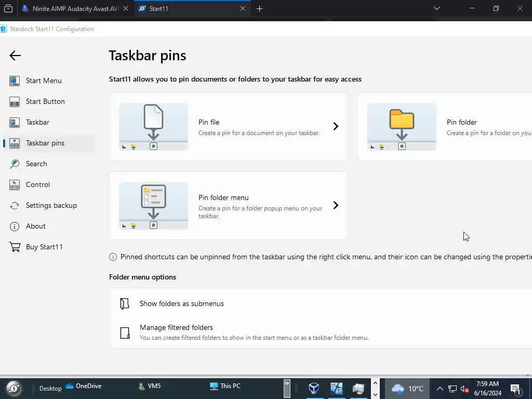Open the clock showing 7:59 AM

[x=487, y=389]
